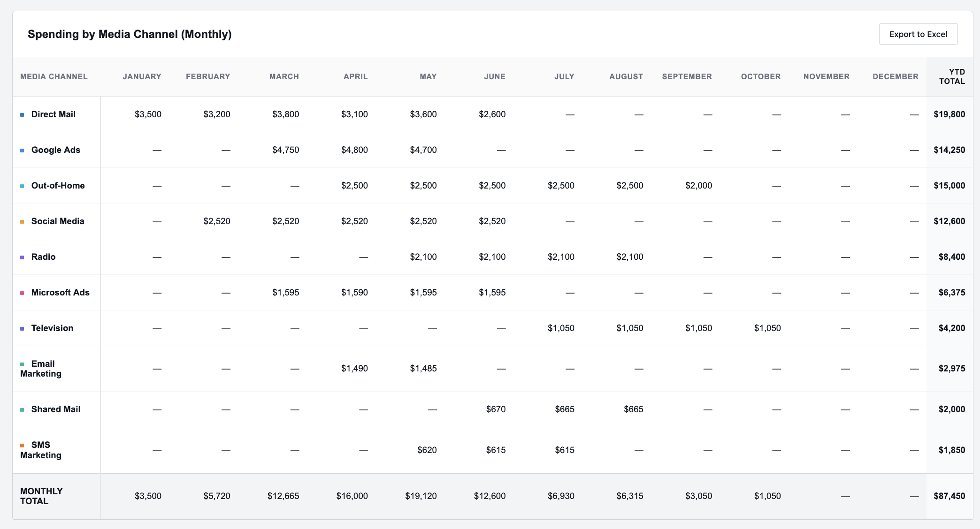Select the $4,750 Google Ads March cell

[286, 150]
